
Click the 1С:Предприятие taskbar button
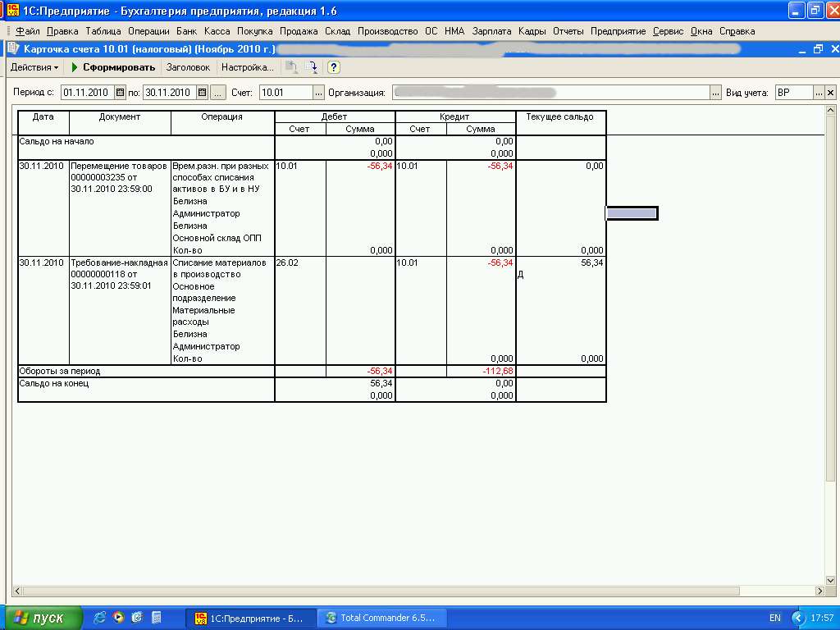[x=250, y=619]
